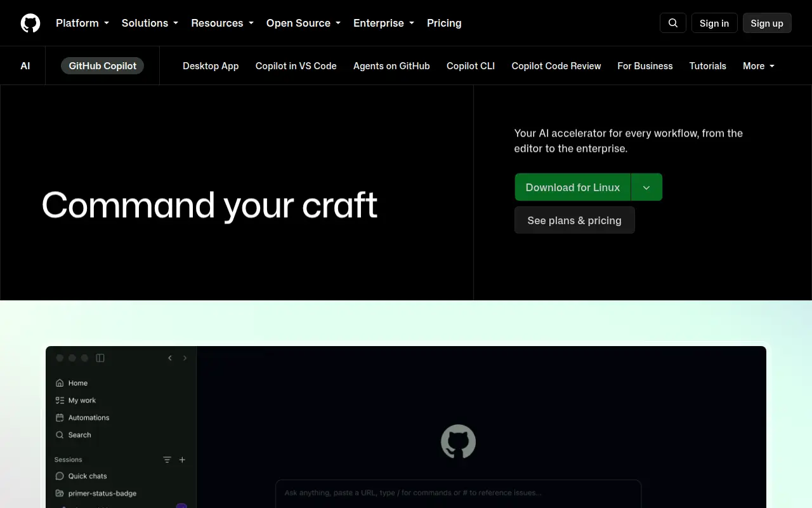The height and width of the screenshot is (508, 812).
Task: Open Agents on GitHub
Action: [x=391, y=66]
